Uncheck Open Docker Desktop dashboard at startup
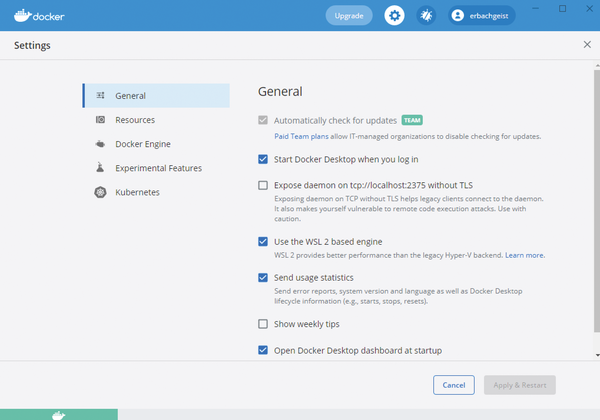Screen dimensions: 600x420 tap(263, 350)
